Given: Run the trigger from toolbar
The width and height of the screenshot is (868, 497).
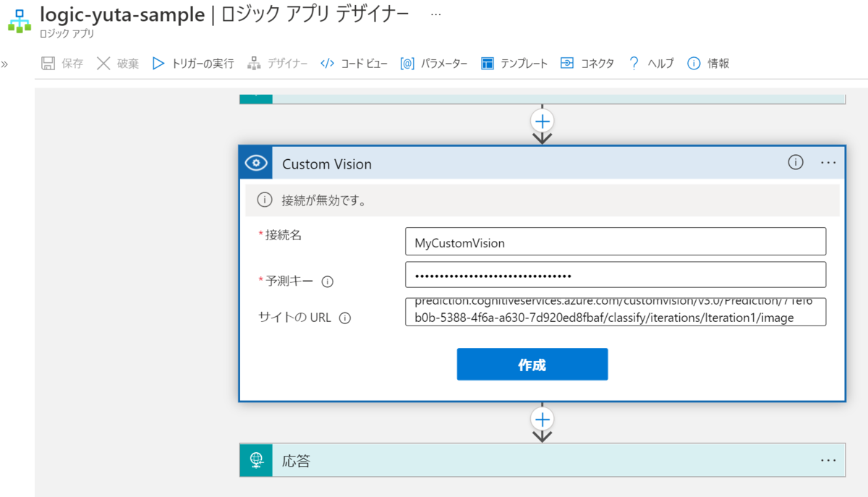Looking at the screenshot, I should click(193, 64).
